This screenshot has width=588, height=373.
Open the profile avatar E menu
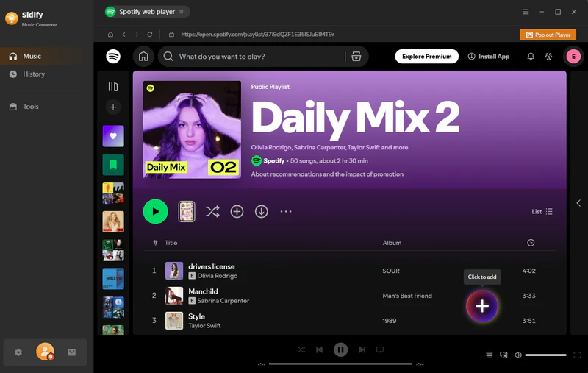573,57
